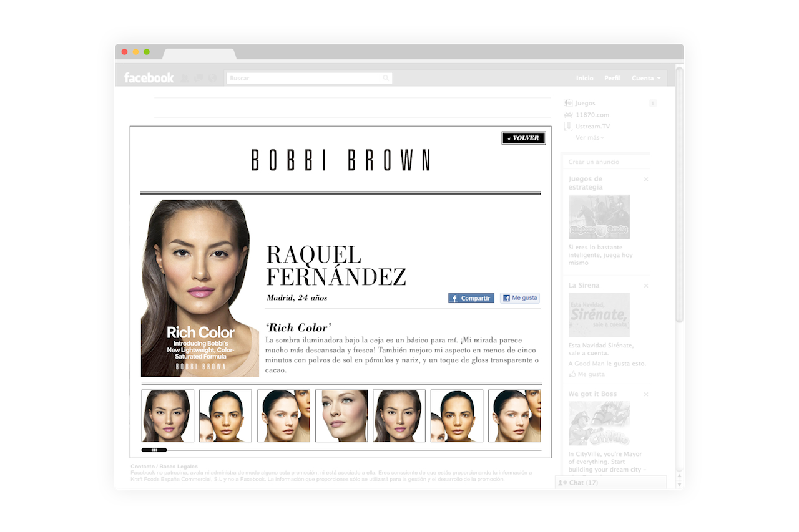Go to Inicio
Screen dimensions: 799x532
click(585, 79)
